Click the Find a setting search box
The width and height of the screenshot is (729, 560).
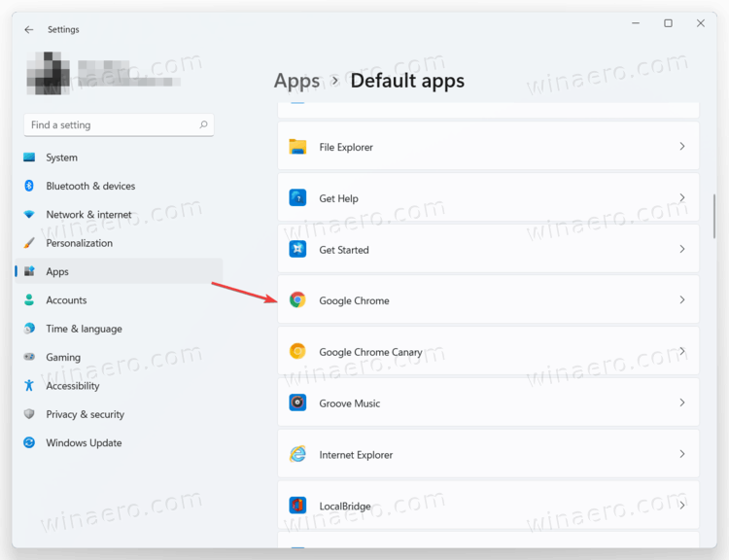(119, 124)
